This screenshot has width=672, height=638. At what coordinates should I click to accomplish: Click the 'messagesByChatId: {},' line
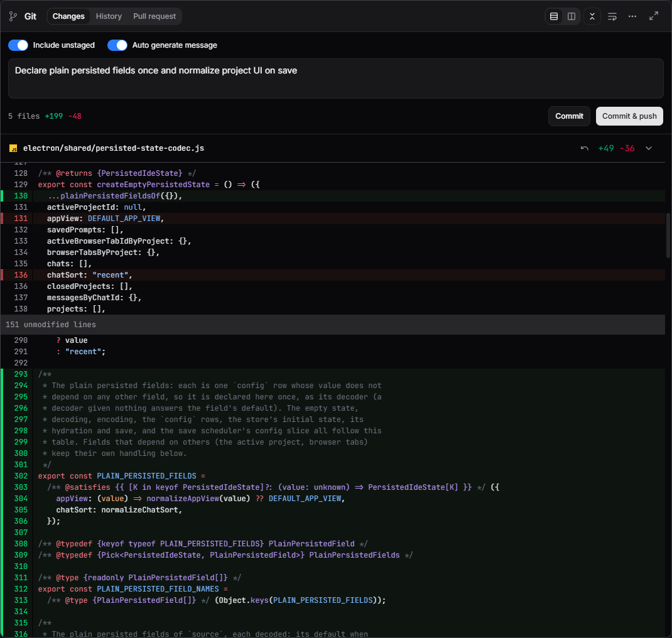pos(94,298)
